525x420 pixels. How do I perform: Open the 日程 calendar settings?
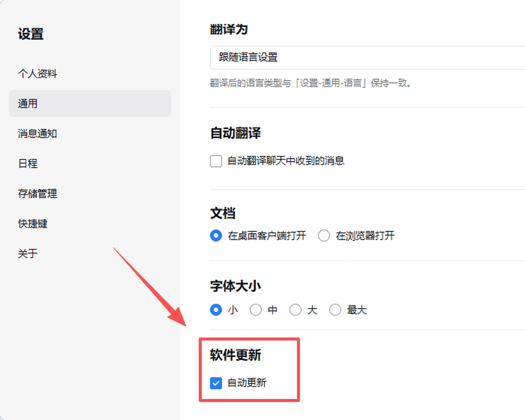[28, 164]
